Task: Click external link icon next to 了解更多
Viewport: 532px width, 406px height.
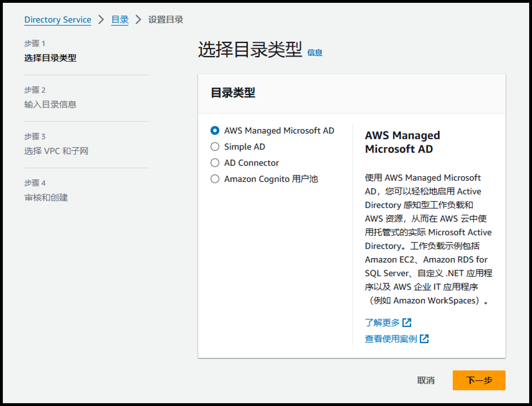Action: tap(407, 323)
